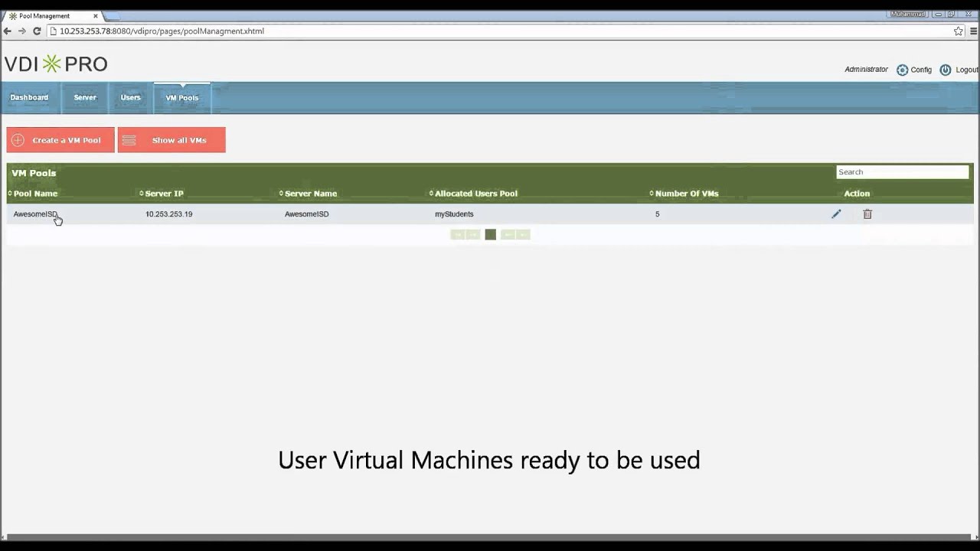The height and width of the screenshot is (551, 980).
Task: Select the VM Pools tab
Action: point(182,98)
